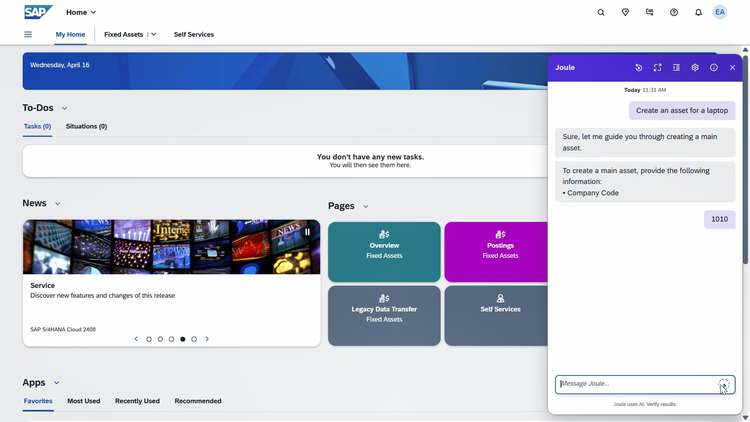Switch to Recommended apps tab
The width and height of the screenshot is (750, 422).
coord(198,401)
